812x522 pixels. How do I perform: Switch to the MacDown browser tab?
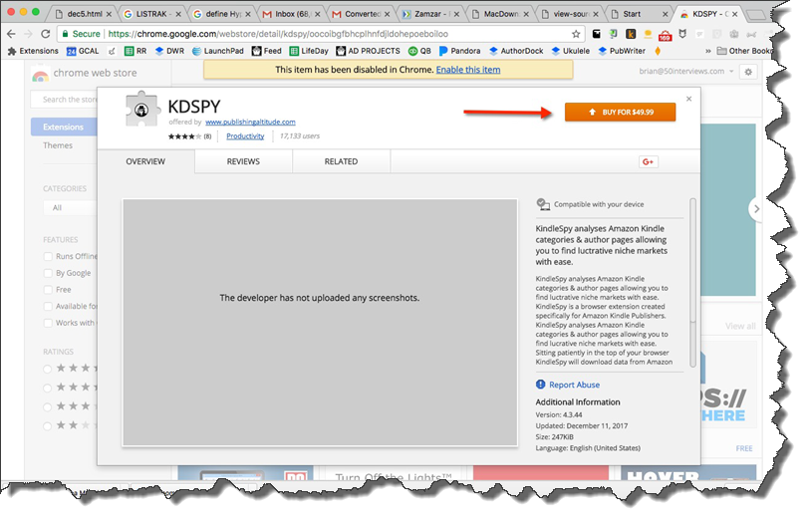[499, 14]
